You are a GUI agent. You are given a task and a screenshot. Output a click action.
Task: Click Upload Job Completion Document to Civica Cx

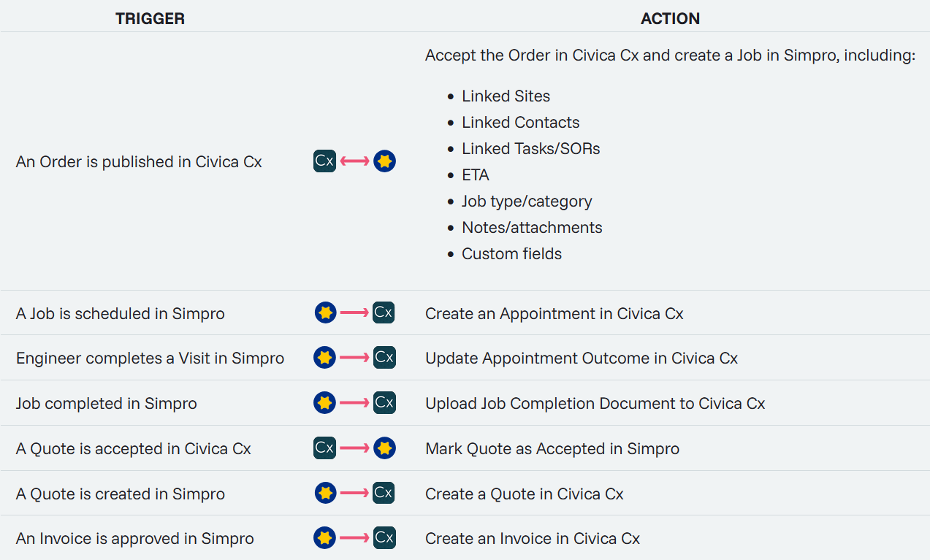pyautogui.click(x=595, y=404)
